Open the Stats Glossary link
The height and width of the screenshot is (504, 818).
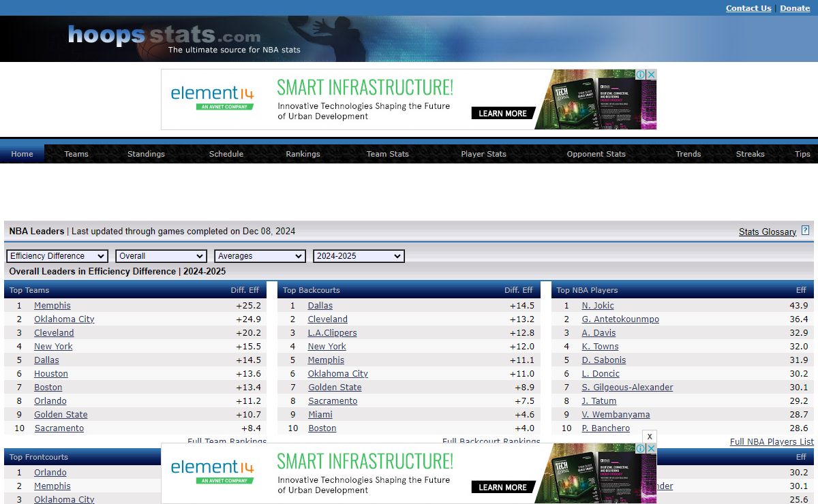(768, 232)
